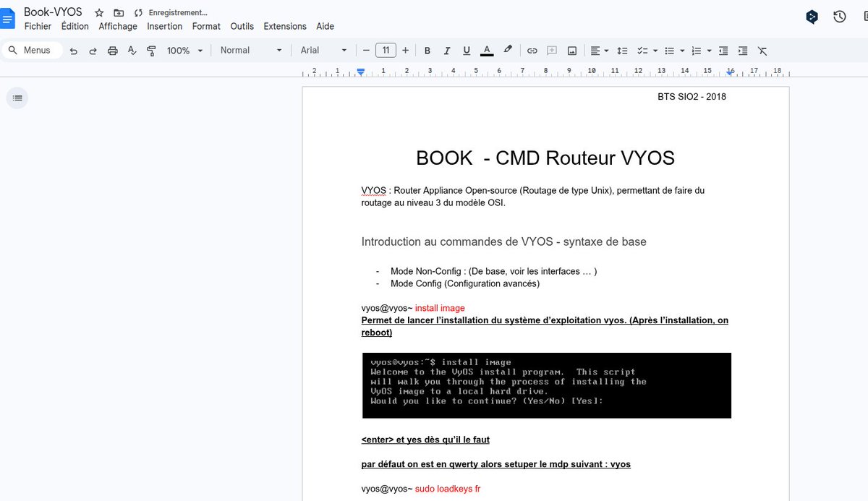Viewport: 868px width, 501px height.
Task: Increase the font size
Action: click(x=405, y=51)
